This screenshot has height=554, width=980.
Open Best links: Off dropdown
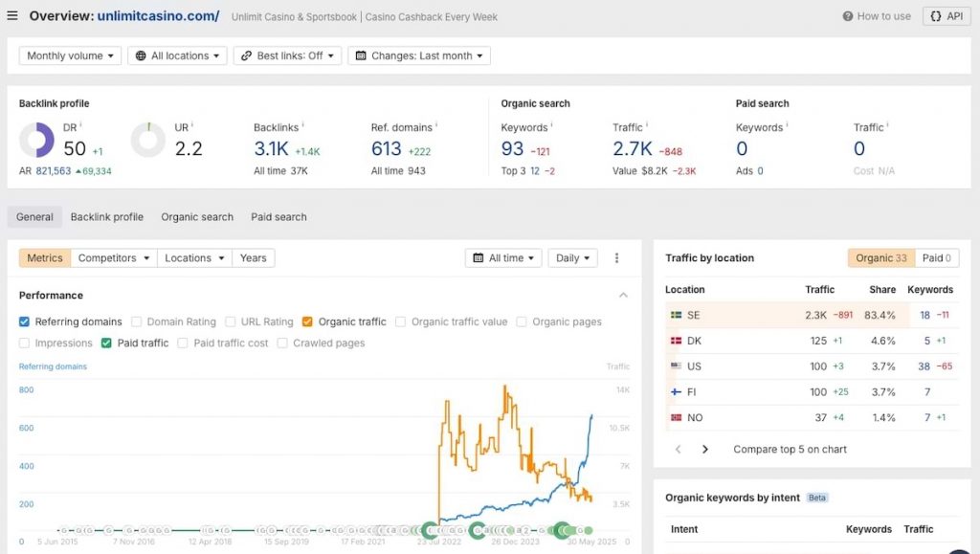pos(287,55)
